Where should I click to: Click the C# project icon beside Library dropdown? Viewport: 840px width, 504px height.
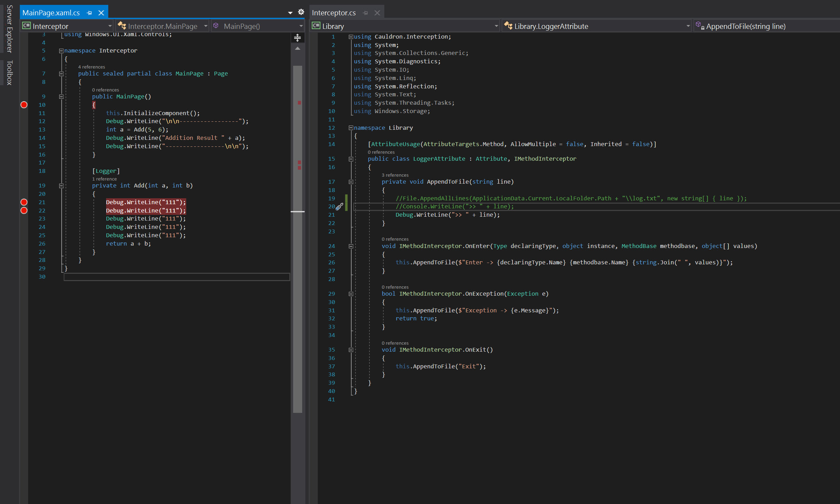[316, 26]
